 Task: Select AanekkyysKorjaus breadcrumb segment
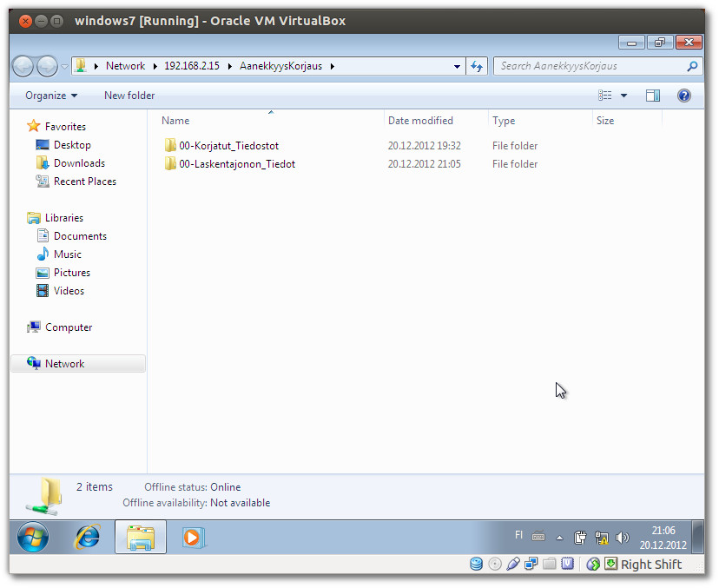coord(280,66)
